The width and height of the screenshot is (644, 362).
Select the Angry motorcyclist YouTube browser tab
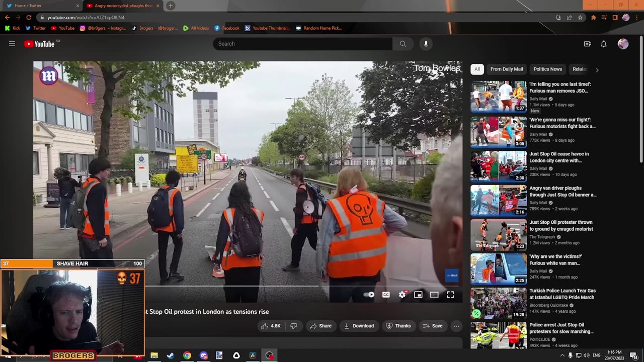click(123, 6)
